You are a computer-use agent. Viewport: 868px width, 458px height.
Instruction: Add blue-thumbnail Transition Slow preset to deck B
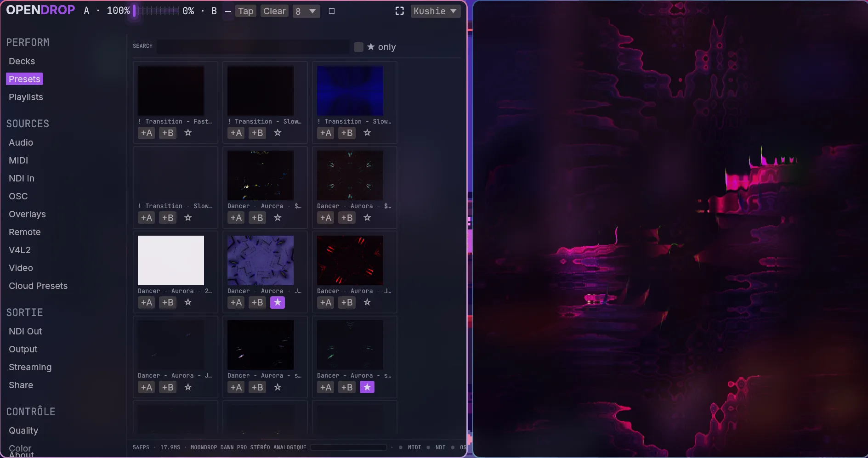pyautogui.click(x=347, y=133)
